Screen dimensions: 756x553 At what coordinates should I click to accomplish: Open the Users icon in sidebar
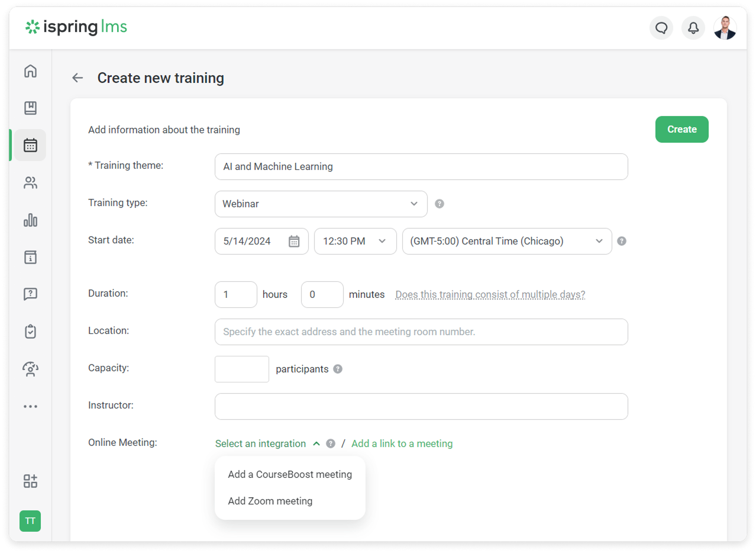(x=30, y=183)
